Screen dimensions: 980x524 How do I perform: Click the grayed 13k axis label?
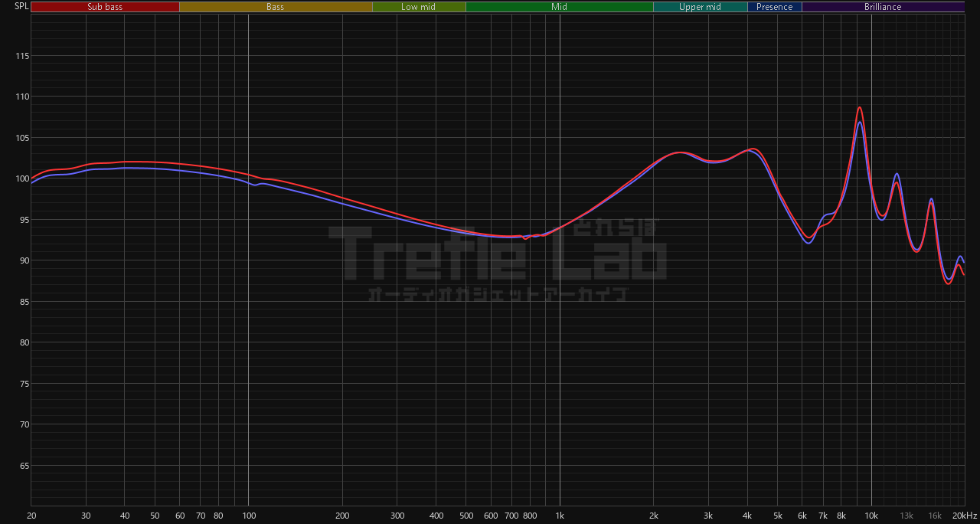(x=906, y=516)
